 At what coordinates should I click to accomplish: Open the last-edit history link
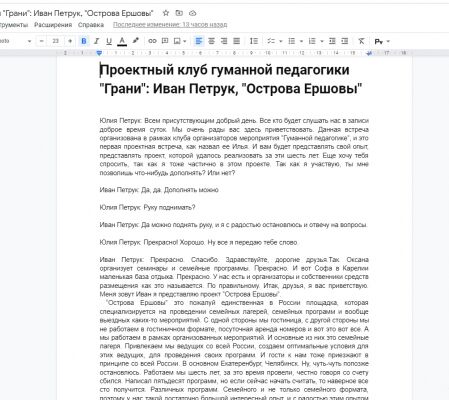170,25
